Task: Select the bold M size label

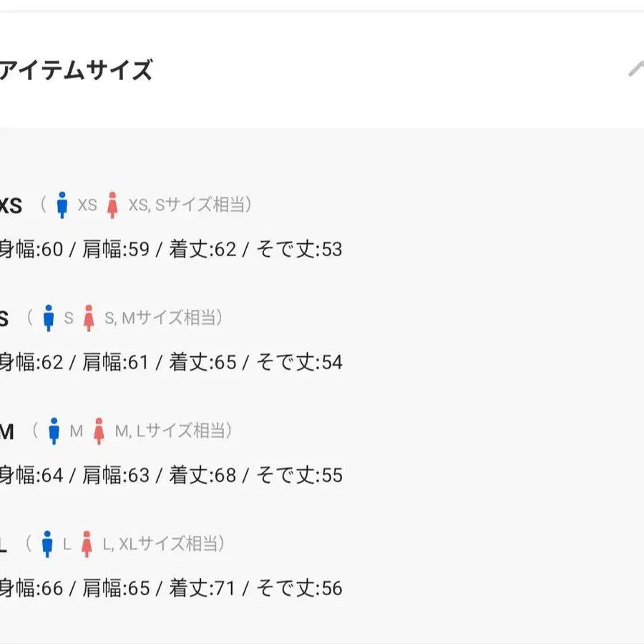Action: [x=6, y=431]
